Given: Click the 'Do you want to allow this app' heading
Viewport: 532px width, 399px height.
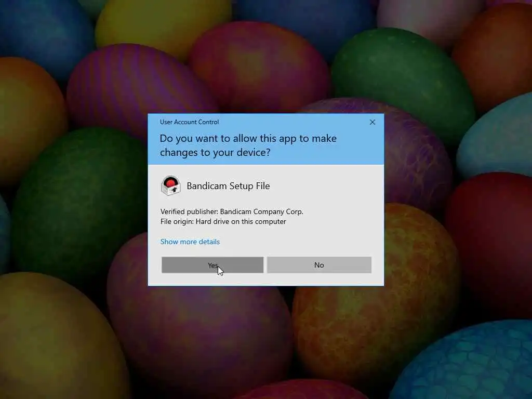Looking at the screenshot, I should tap(248, 145).
